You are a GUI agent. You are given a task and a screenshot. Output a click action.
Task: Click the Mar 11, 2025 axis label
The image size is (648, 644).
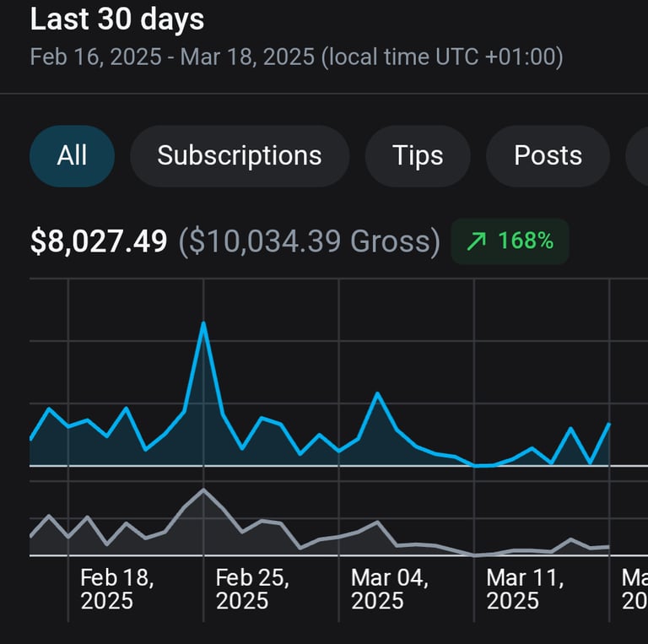click(x=525, y=589)
